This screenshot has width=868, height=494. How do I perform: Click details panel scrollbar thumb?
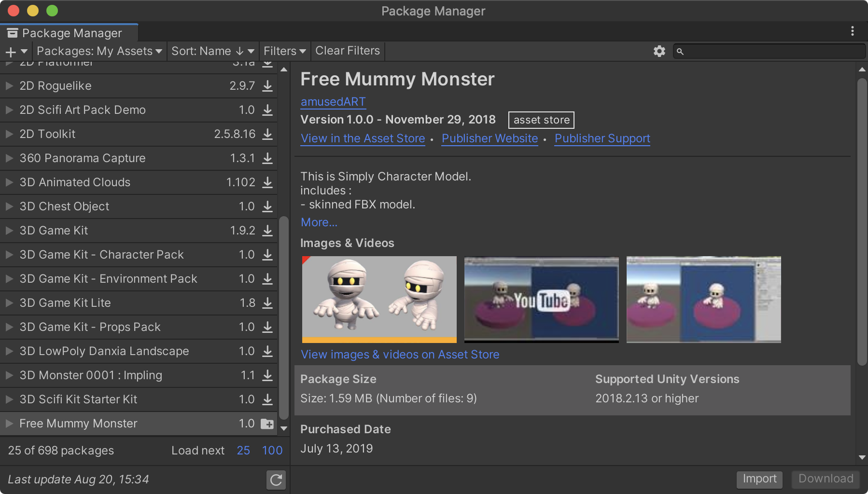coord(862,222)
